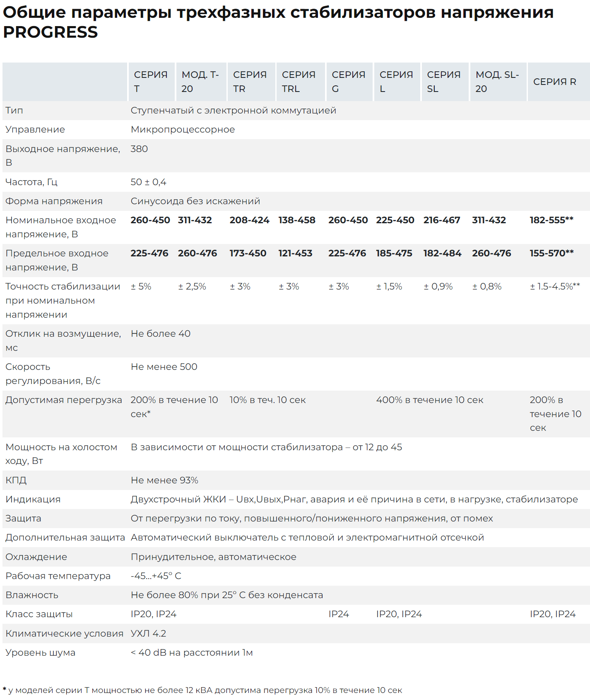The image size is (590, 700).
Task: Click nominal voltage '138-458' cell
Action: [x=297, y=220]
